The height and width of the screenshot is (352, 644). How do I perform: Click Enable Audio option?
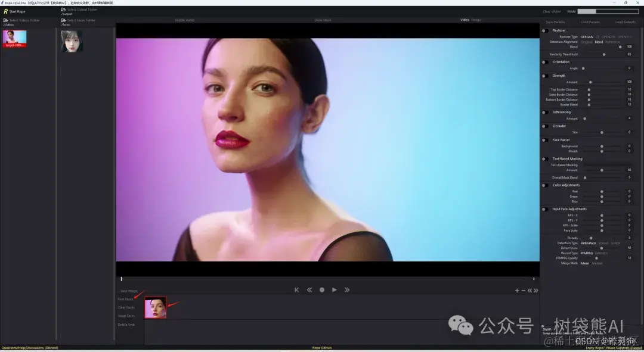185,20
